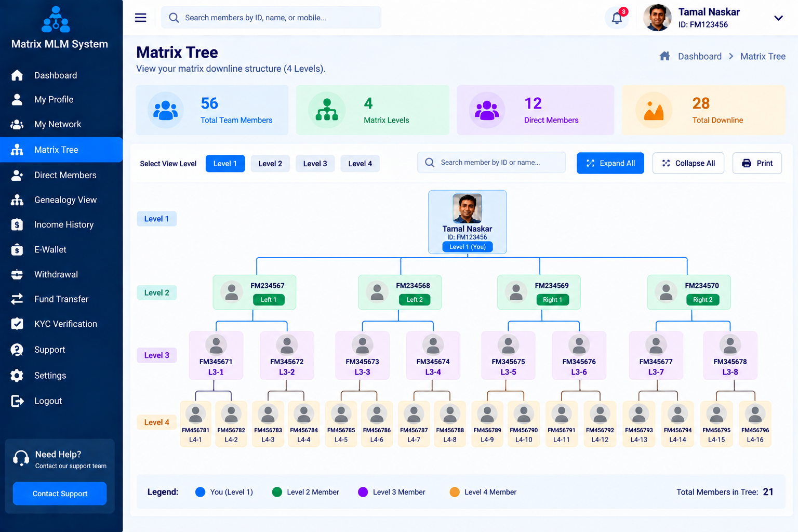Click the Logout exit icon
798x532 pixels.
(x=17, y=401)
